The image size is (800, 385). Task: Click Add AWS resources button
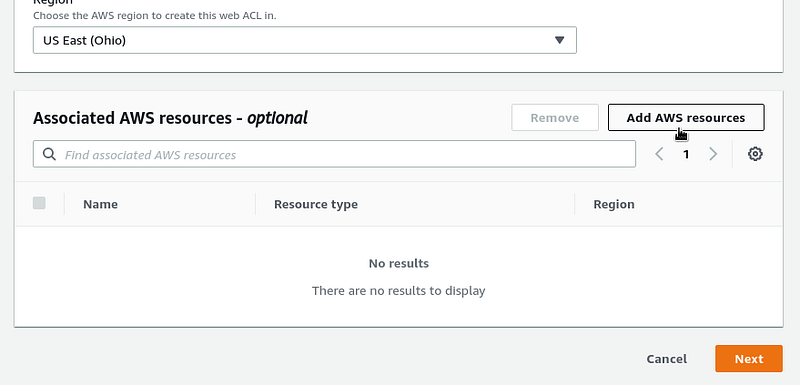coord(686,118)
